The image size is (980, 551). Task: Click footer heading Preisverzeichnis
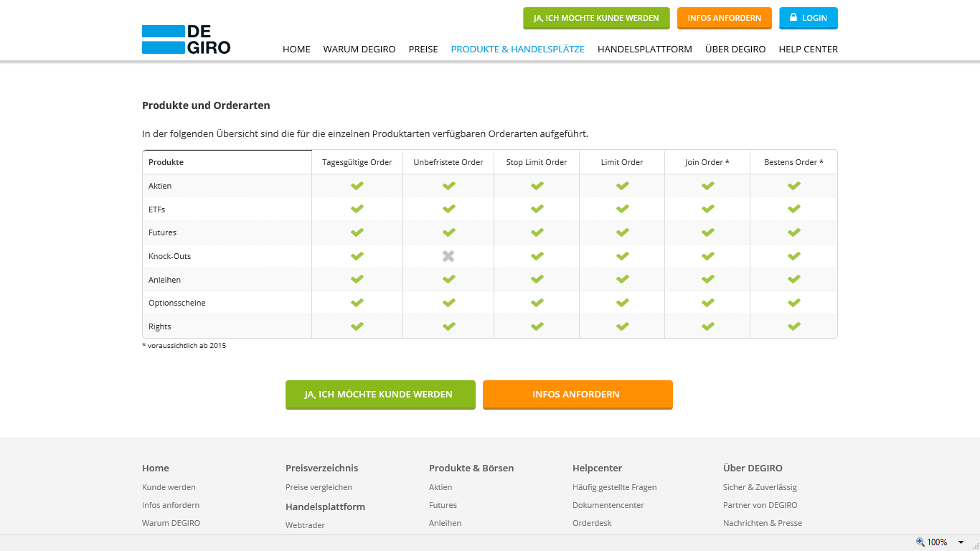coord(321,468)
